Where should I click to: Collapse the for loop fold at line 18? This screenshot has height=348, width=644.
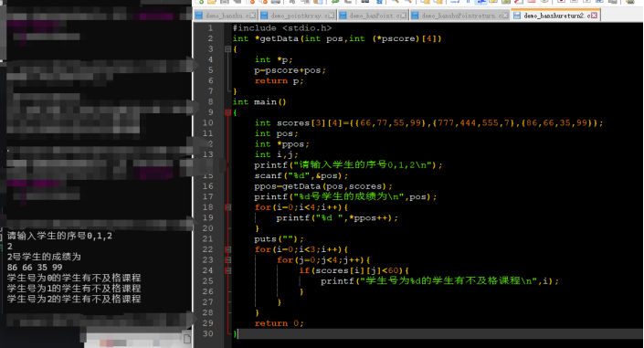[227, 207]
